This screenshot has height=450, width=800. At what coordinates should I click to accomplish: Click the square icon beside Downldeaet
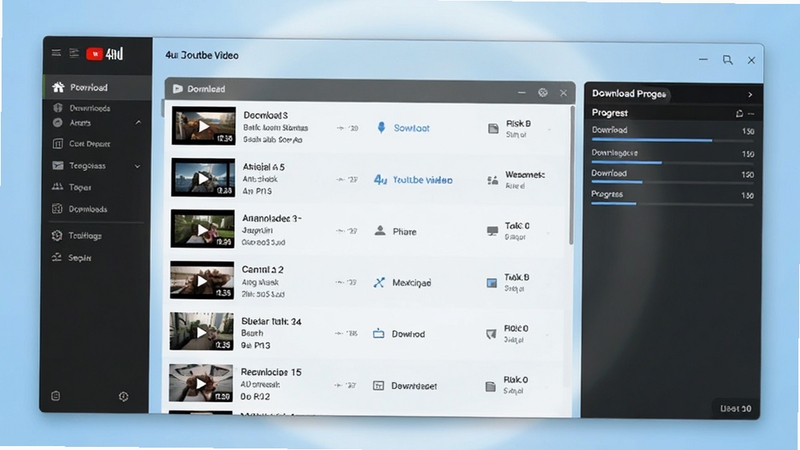pyautogui.click(x=378, y=386)
